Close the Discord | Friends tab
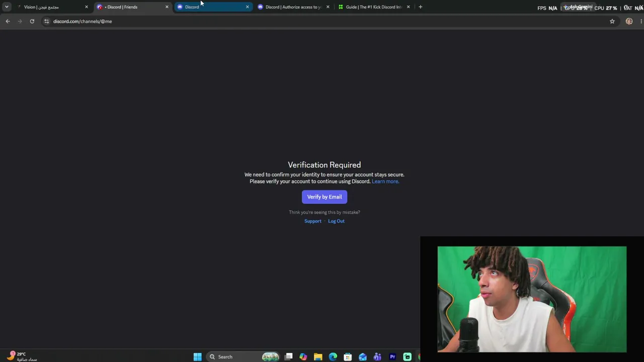644x362 pixels. 167,7
